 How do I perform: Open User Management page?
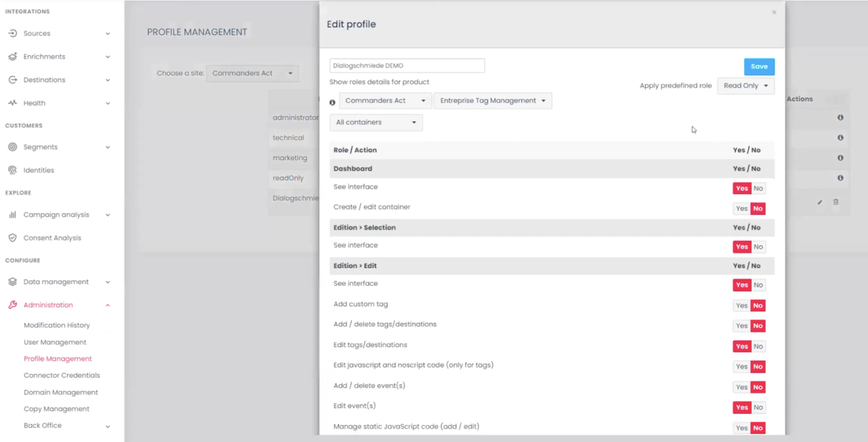[x=55, y=342]
